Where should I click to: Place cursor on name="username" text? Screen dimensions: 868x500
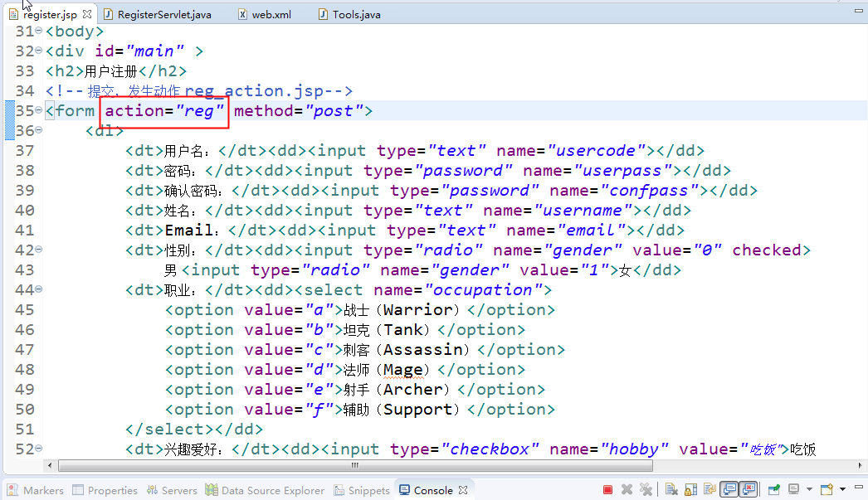pyautogui.click(x=558, y=211)
